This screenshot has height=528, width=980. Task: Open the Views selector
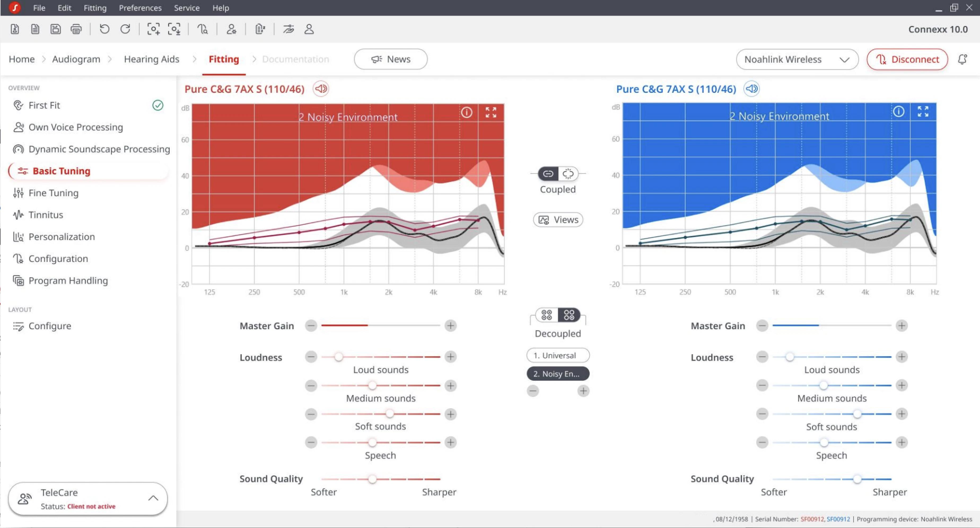558,219
